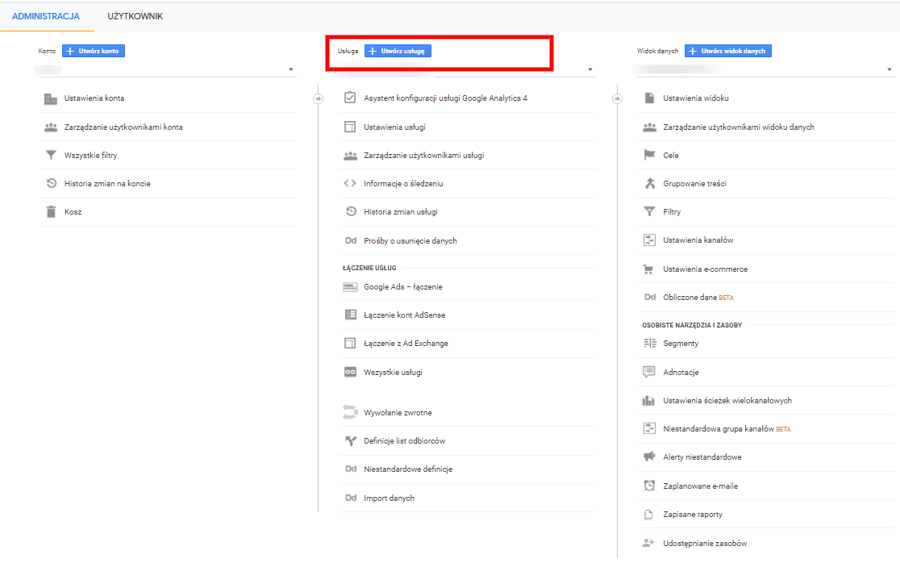This screenshot has width=900, height=588.
Task: Click the people icon beside Zarządzanie użytkownikami konta
Action: pos(51,127)
